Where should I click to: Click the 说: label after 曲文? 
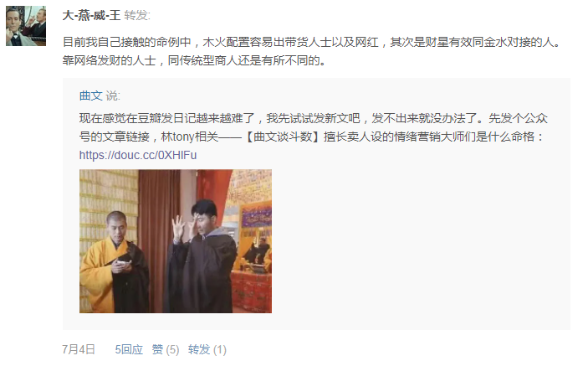pyautogui.click(x=113, y=95)
